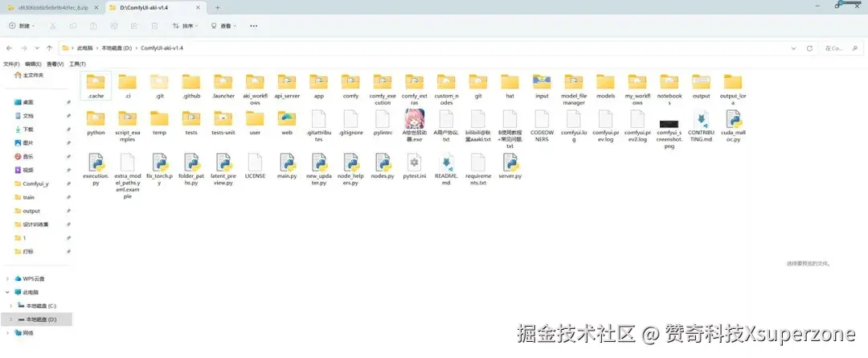Click the Copy toolbar icon
Viewport: 868px width, 358px height.
pyautogui.click(x=73, y=26)
